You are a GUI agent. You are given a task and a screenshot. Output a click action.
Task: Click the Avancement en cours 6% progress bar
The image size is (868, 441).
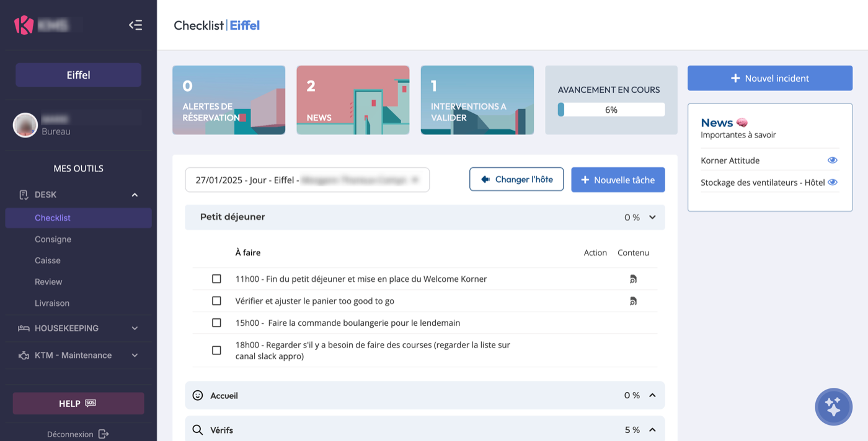(x=611, y=110)
